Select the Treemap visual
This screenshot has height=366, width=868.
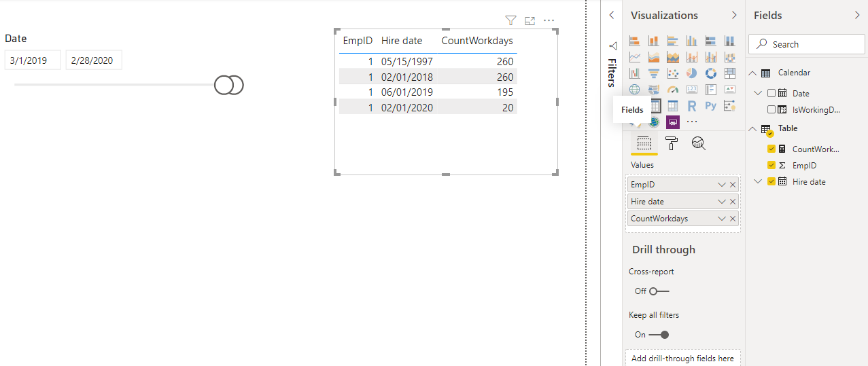(x=730, y=73)
